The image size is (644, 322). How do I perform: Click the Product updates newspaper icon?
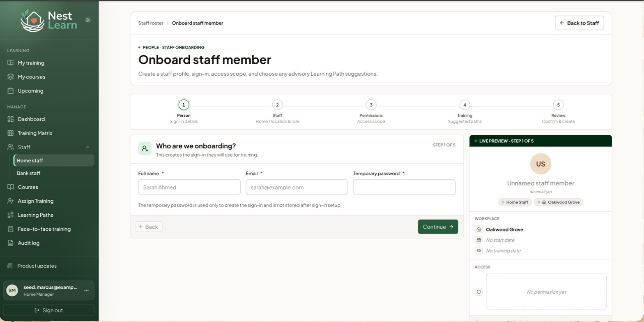pyautogui.click(x=10, y=266)
